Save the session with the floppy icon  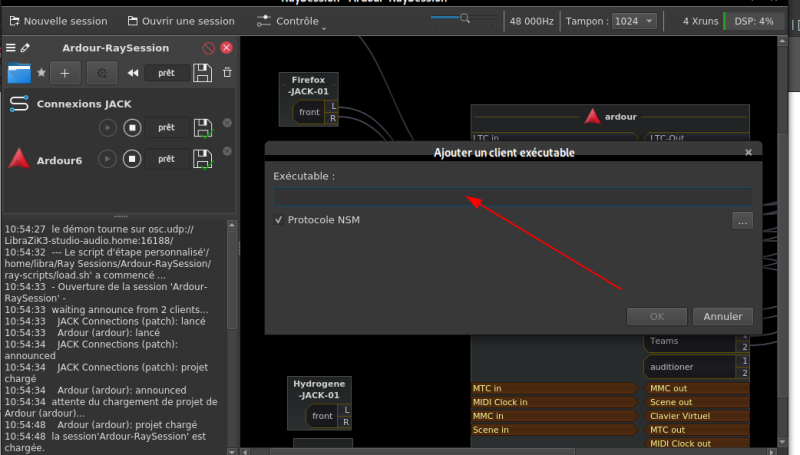(x=203, y=73)
